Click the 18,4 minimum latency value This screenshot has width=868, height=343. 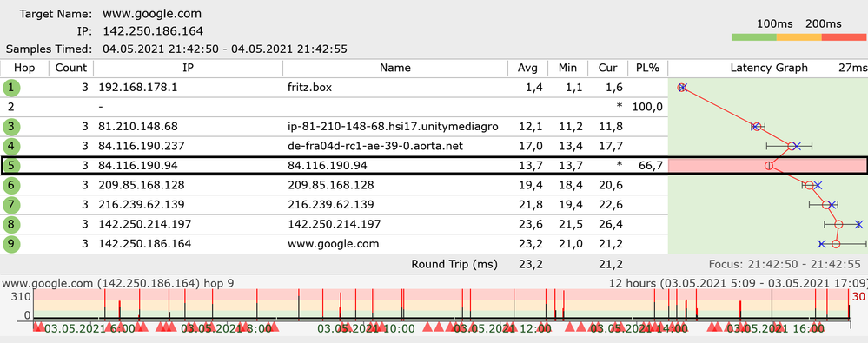tap(570, 185)
